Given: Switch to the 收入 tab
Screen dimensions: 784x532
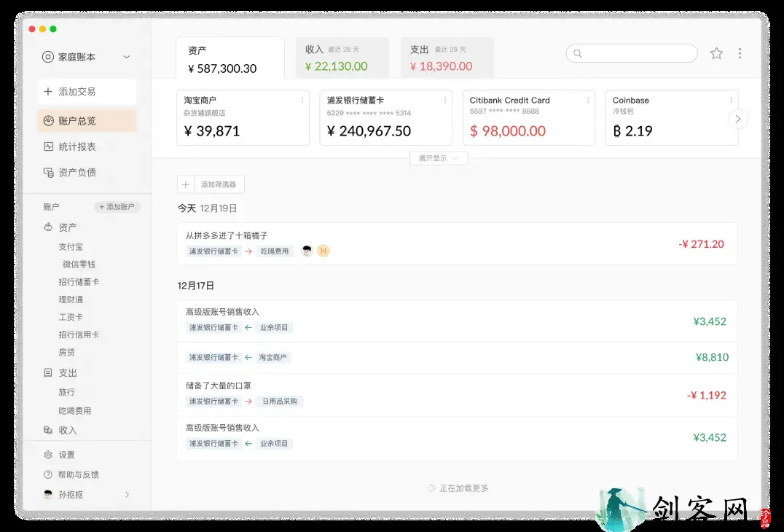Looking at the screenshot, I should tap(342, 58).
